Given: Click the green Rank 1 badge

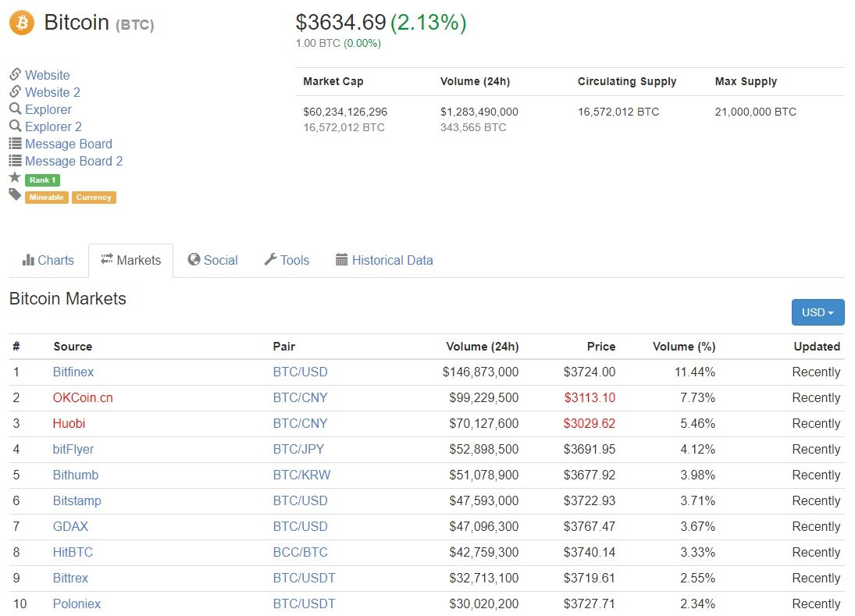Looking at the screenshot, I should (42, 180).
